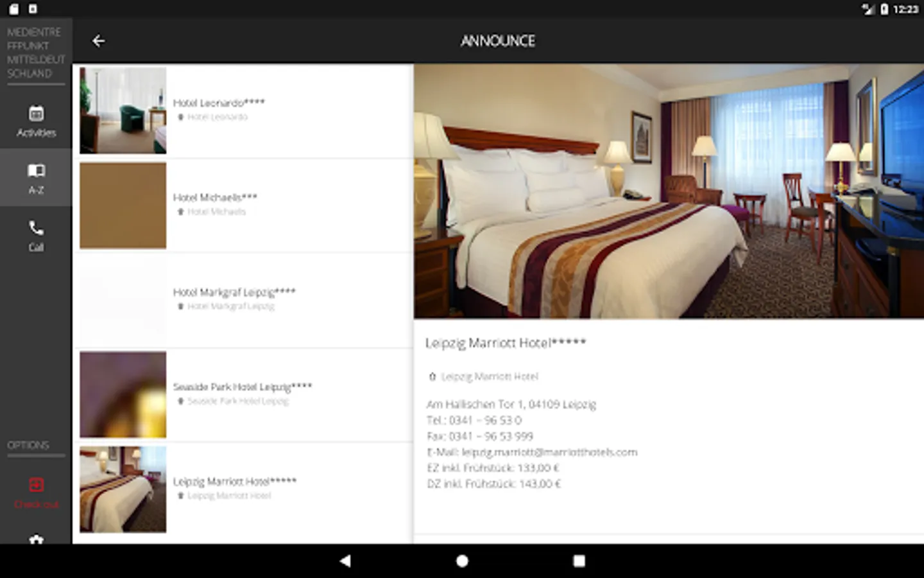Viewport: 924px width, 578px height.
Task: Click the Seaside Park Hotel Leipzig sublabel
Action: point(238,401)
